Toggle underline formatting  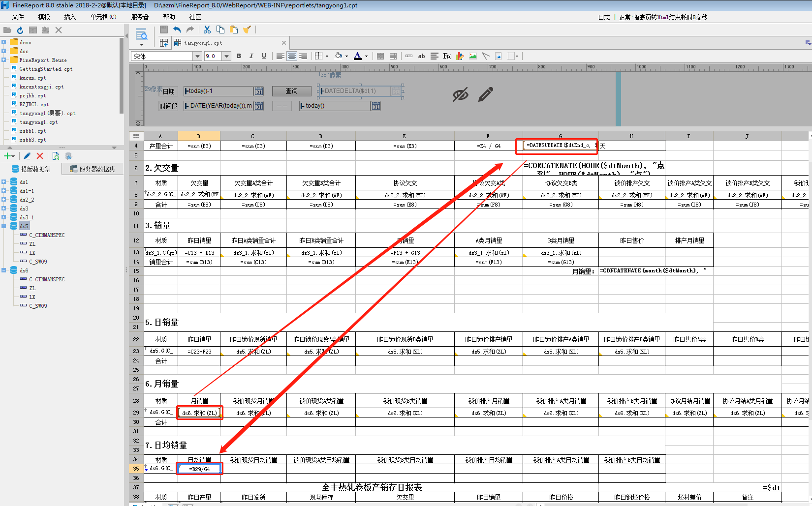[x=264, y=56]
